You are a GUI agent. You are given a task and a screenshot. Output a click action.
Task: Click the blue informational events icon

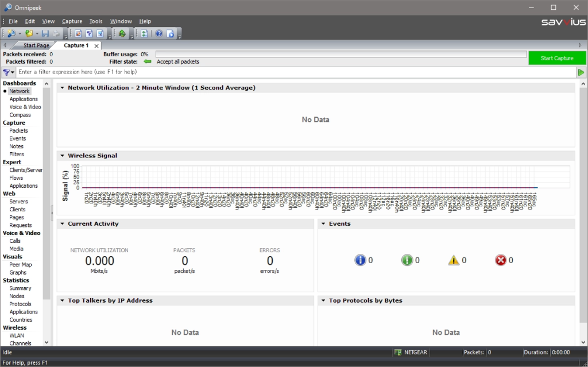(x=361, y=260)
